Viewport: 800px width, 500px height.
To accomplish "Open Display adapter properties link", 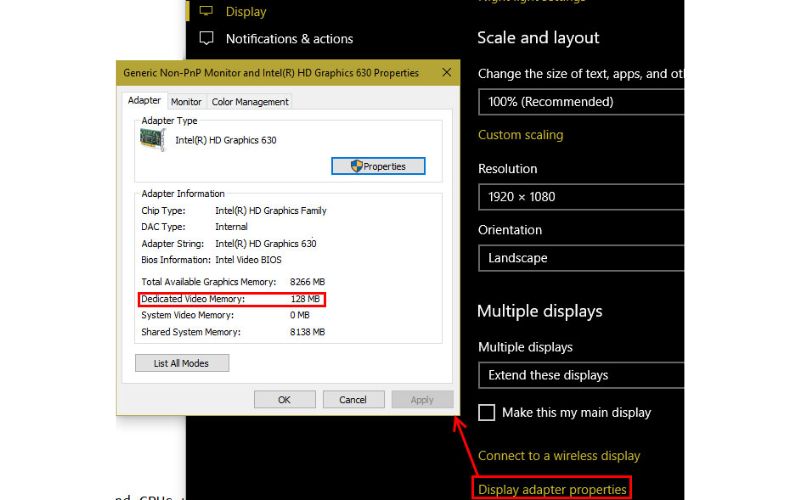I will pyautogui.click(x=552, y=489).
